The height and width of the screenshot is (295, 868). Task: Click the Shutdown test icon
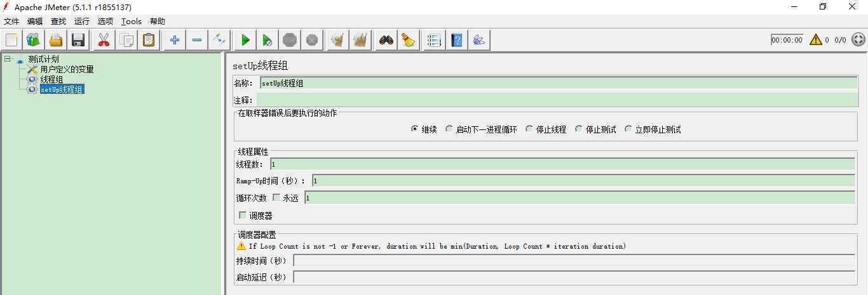[312, 40]
